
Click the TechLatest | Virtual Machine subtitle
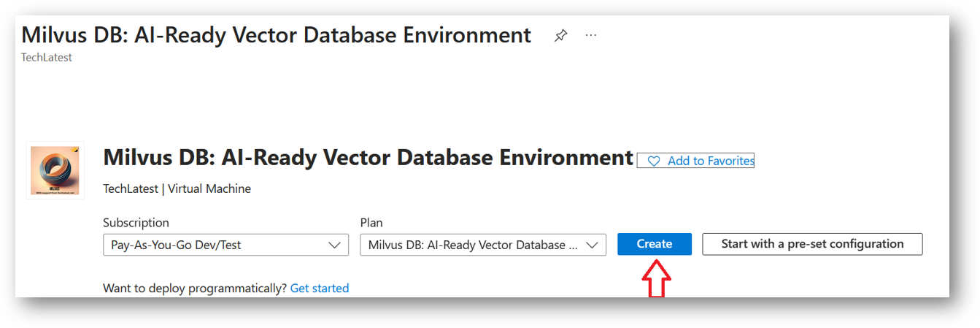[x=177, y=188]
